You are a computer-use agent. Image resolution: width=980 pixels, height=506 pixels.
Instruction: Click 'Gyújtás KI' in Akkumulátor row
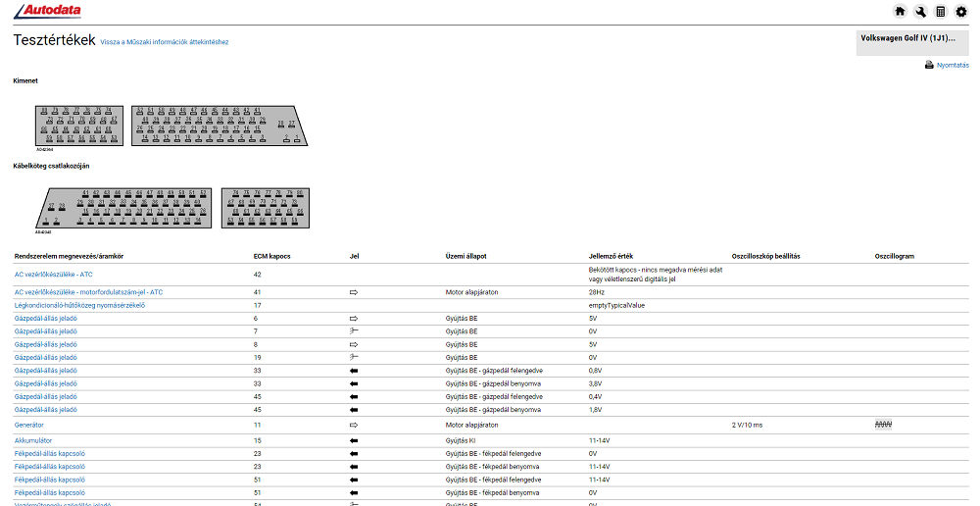point(460,440)
